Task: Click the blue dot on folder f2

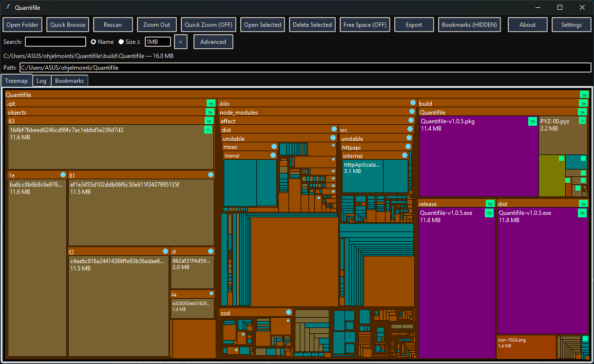Action: pyautogui.click(x=165, y=251)
